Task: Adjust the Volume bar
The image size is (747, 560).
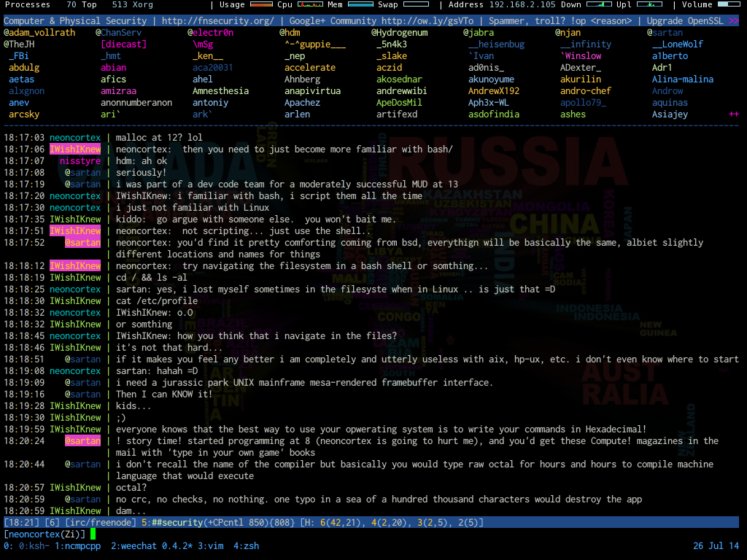Action: click(x=729, y=4)
